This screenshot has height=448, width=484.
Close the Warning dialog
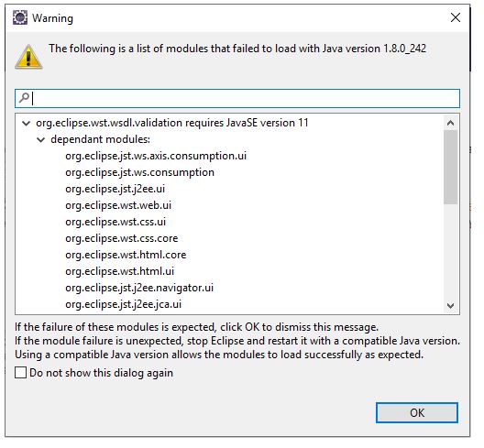456,17
